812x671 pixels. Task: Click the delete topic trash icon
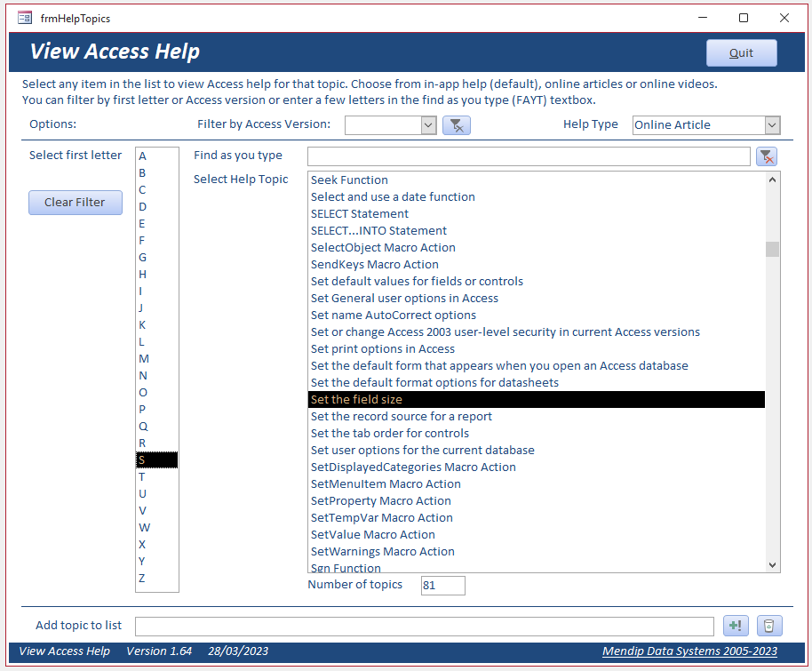pyautogui.click(x=769, y=626)
